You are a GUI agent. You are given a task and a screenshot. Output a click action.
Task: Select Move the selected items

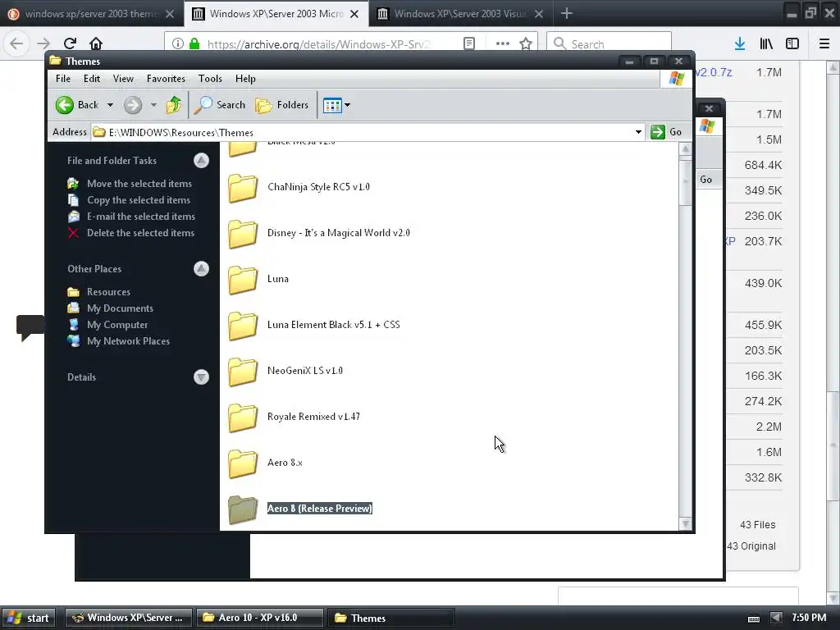click(x=139, y=184)
